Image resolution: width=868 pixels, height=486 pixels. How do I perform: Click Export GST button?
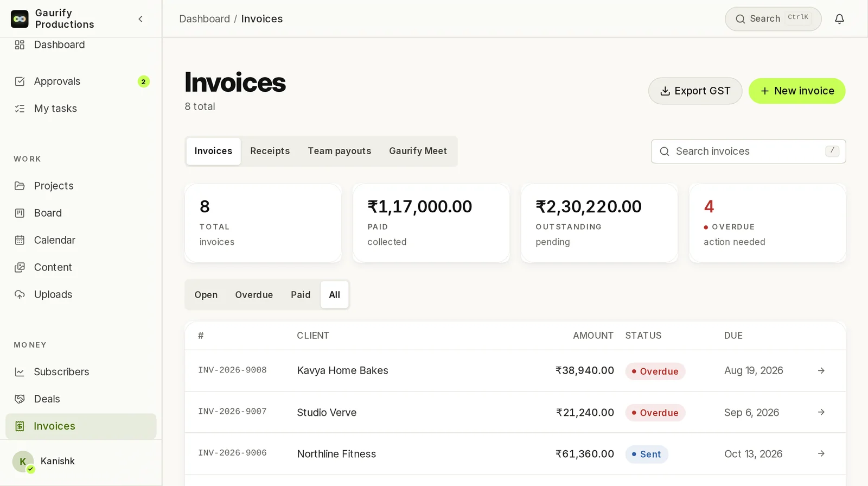[x=695, y=91]
